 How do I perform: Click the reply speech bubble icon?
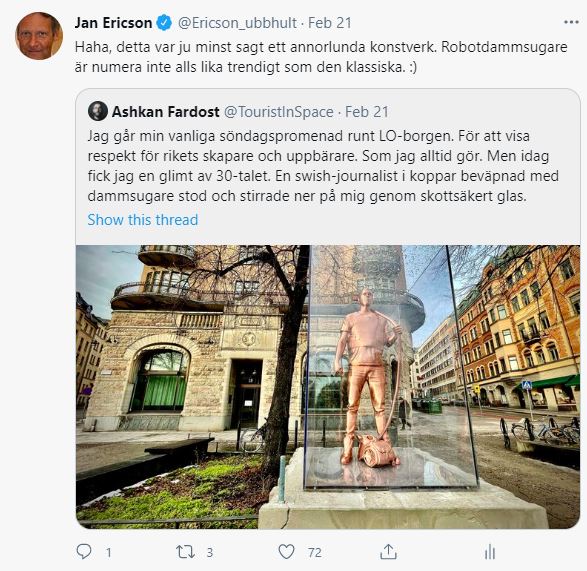(x=84, y=552)
